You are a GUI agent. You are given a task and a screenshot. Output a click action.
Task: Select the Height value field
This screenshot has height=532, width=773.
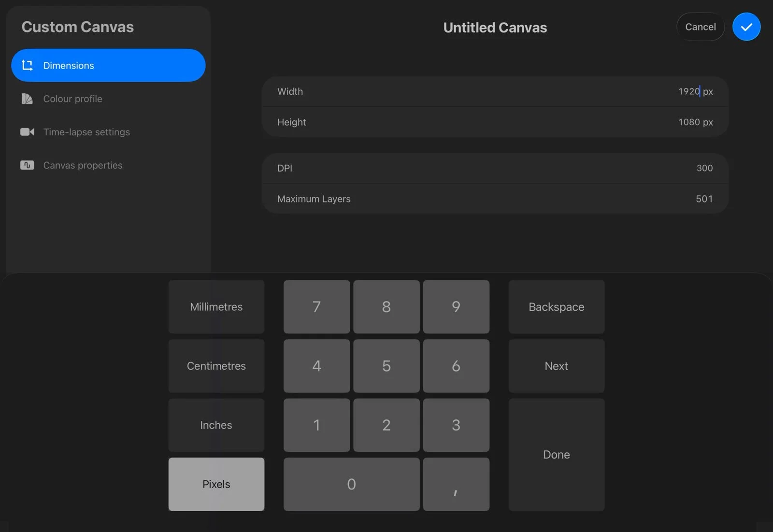495,122
